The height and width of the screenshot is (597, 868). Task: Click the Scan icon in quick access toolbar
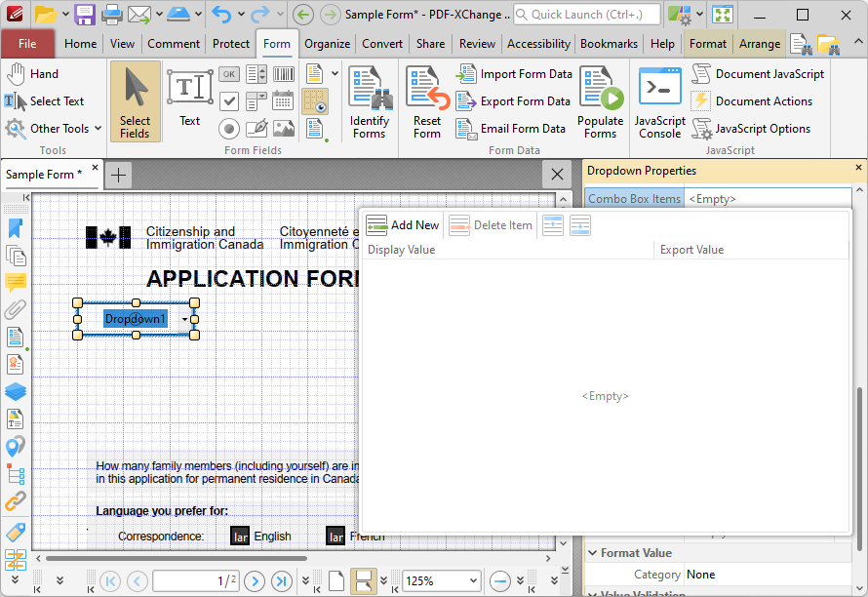(178, 15)
